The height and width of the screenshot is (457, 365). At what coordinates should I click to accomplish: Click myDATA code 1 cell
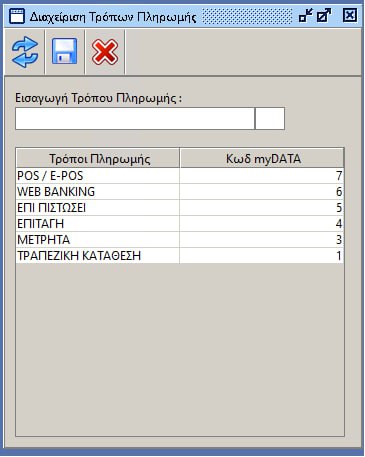click(262, 256)
